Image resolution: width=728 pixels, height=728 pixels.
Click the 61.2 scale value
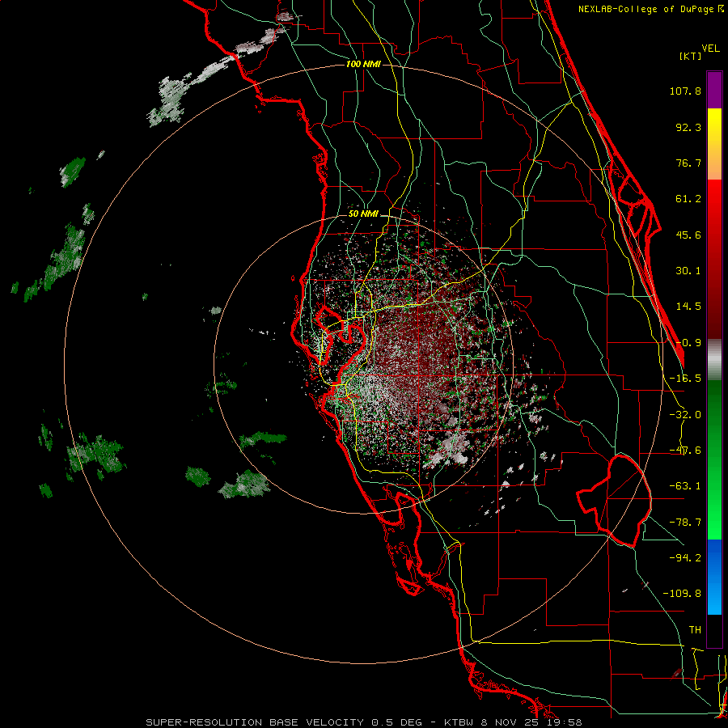pyautogui.click(x=688, y=199)
